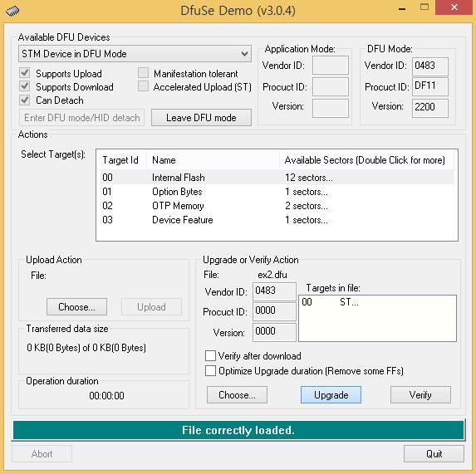Screen dimensions: 476x474
Task: Click the transferred data size text
Action: pos(86,347)
